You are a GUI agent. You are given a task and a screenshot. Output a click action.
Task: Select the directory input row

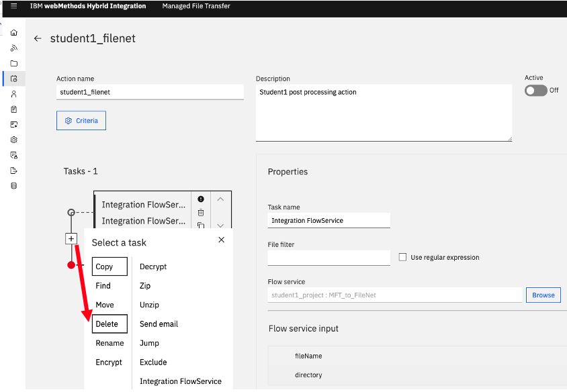(417, 375)
